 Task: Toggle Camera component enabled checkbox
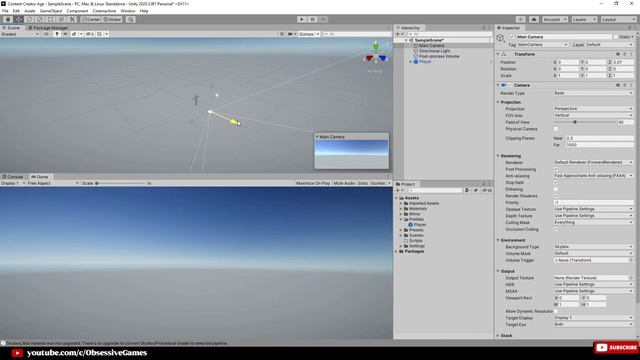(510, 85)
